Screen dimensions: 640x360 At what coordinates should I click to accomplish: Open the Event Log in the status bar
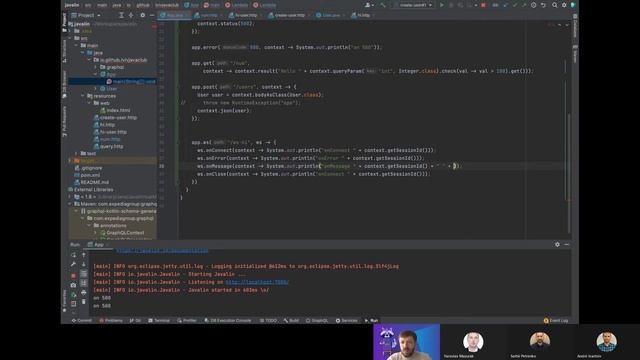click(556, 320)
